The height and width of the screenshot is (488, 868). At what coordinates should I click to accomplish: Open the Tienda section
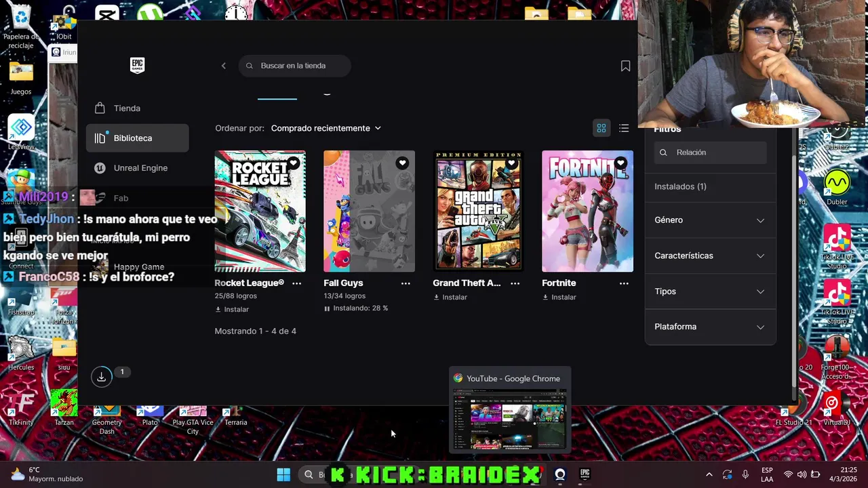138,108
